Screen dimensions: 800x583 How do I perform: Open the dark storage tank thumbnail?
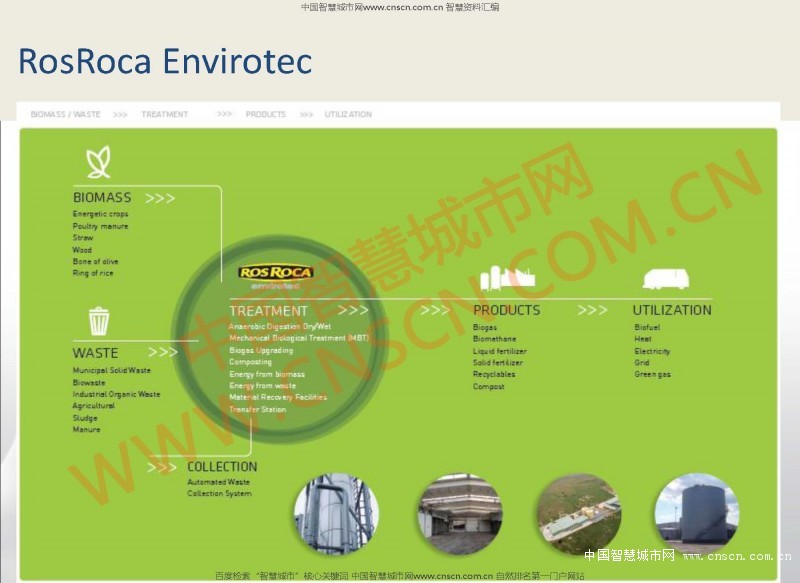(x=697, y=514)
